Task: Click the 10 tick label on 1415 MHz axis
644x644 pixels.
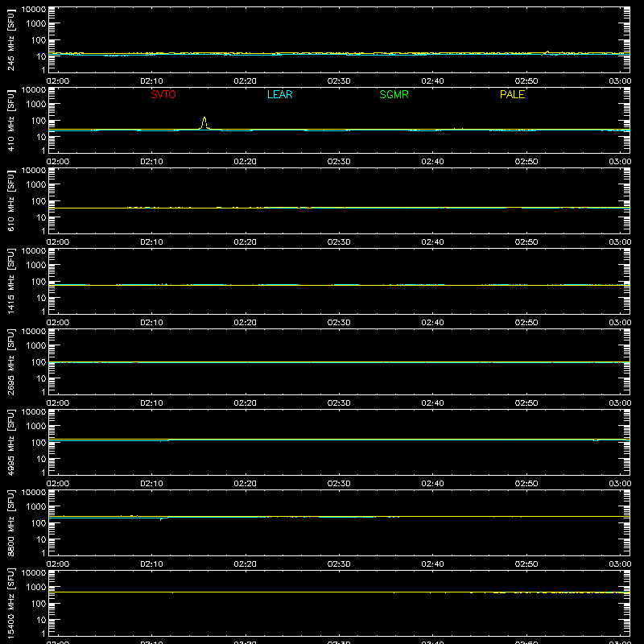Action: (41, 298)
